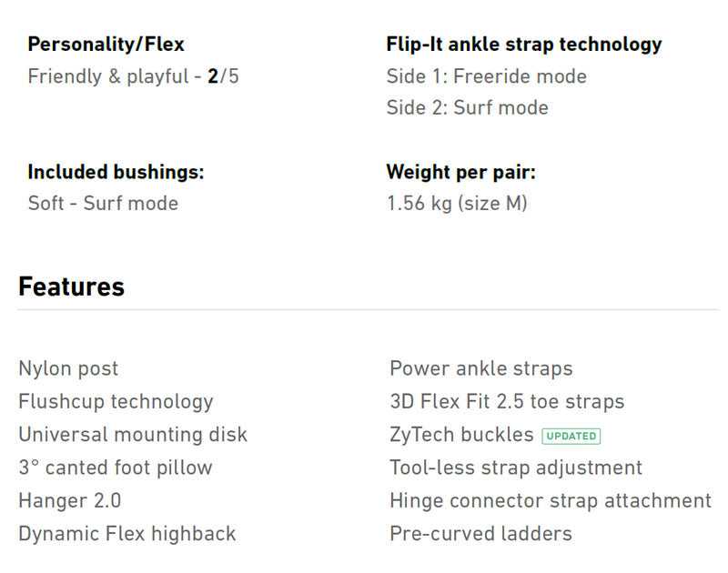
Task: Click the Hinge connector strap attachment feature
Action: [x=551, y=501]
